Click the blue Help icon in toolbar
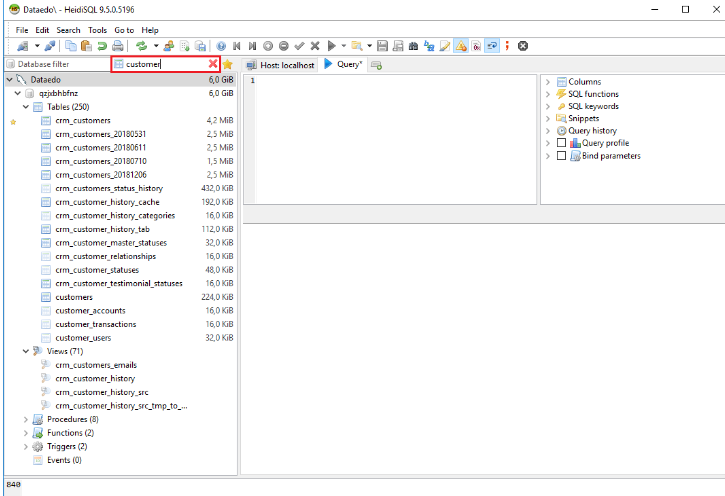Screen dimensions: 725x496 221,46
